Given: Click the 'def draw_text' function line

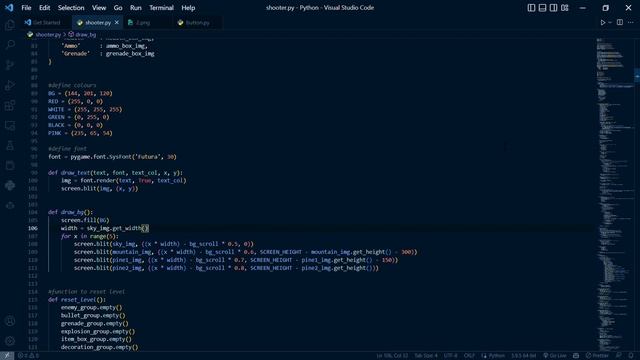Looking at the screenshot, I should pos(116,173).
